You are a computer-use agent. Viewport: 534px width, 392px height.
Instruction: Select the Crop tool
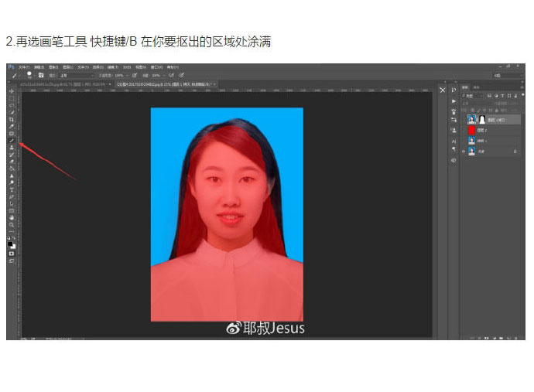(12, 119)
